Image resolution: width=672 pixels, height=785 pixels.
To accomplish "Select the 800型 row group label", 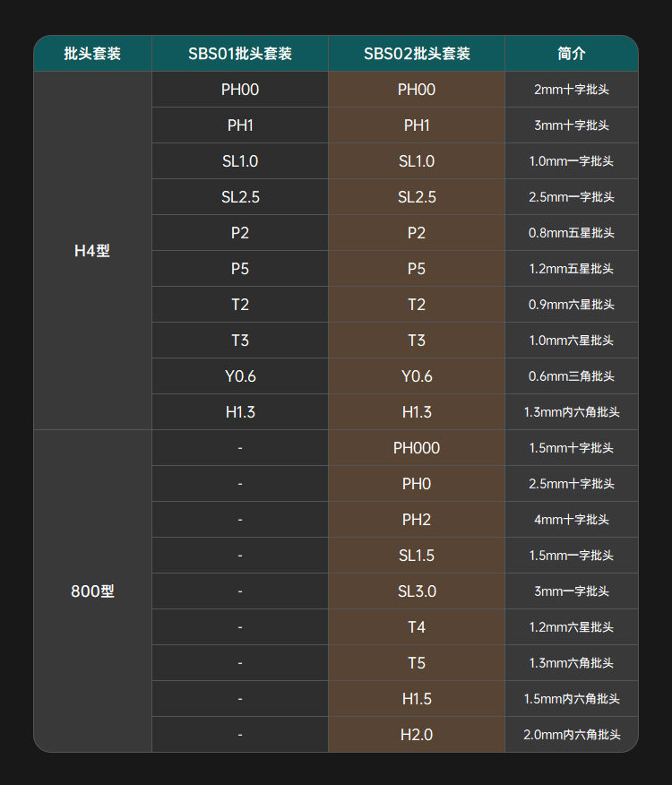I will point(92,591).
